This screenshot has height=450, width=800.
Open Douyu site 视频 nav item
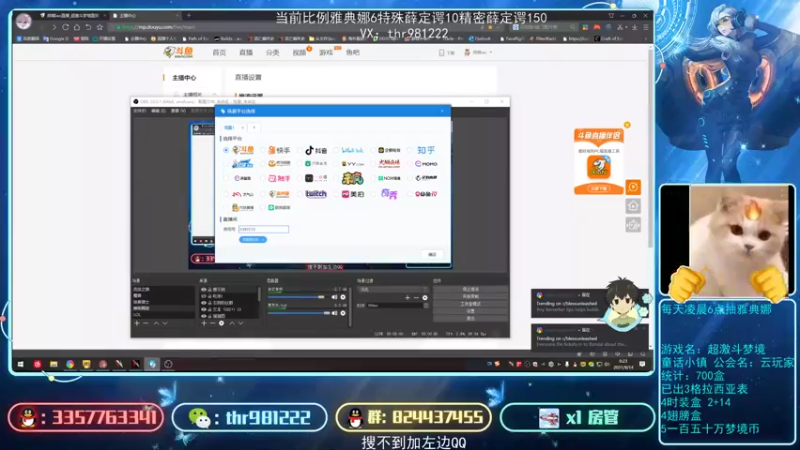299,53
